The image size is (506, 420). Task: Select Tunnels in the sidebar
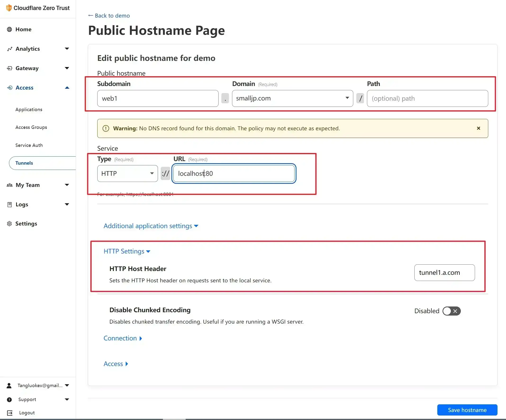tap(42, 163)
